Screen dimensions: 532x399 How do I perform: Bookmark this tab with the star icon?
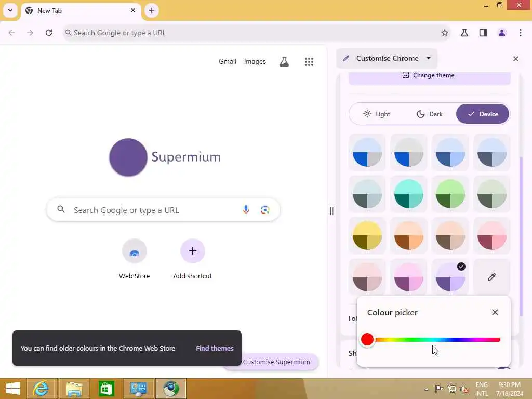coord(445,33)
